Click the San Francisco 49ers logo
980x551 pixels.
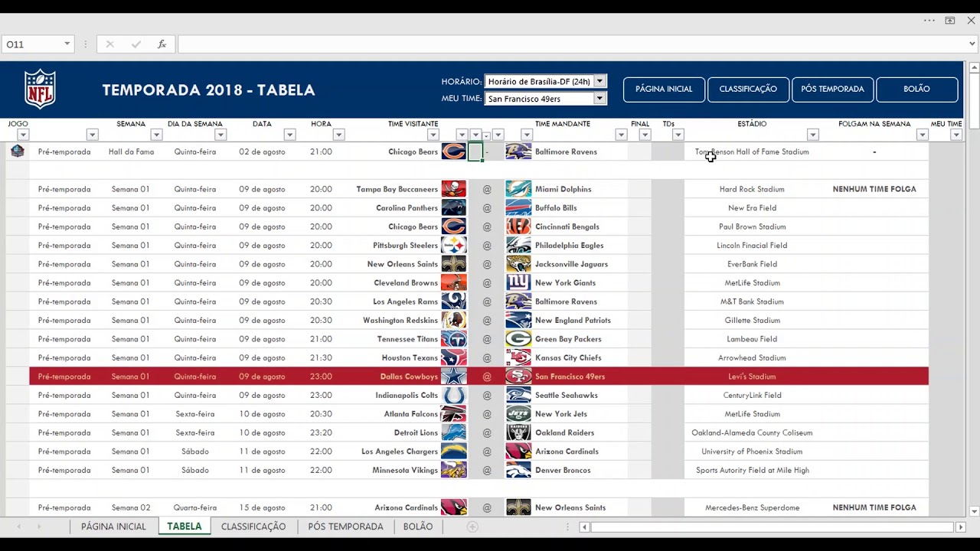tap(518, 377)
